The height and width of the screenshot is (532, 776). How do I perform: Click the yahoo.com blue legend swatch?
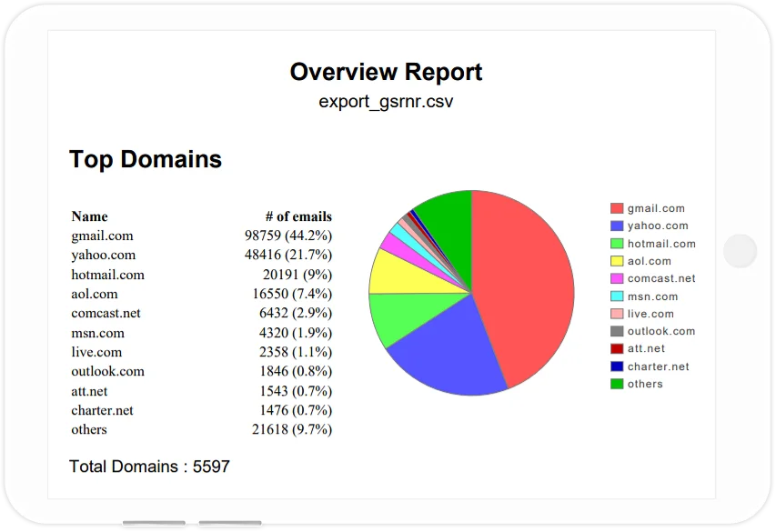617,226
